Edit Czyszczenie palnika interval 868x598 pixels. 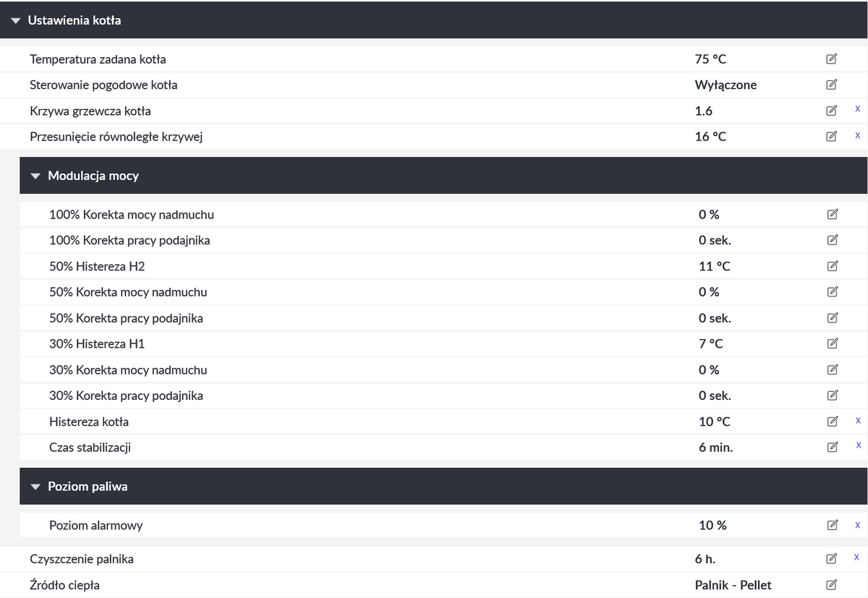pyautogui.click(x=831, y=558)
